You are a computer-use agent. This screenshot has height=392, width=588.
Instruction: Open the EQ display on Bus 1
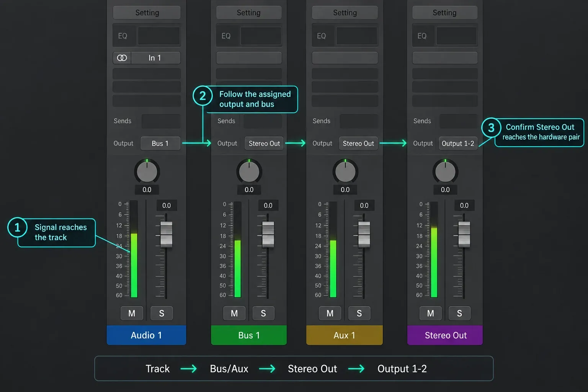[x=261, y=36]
